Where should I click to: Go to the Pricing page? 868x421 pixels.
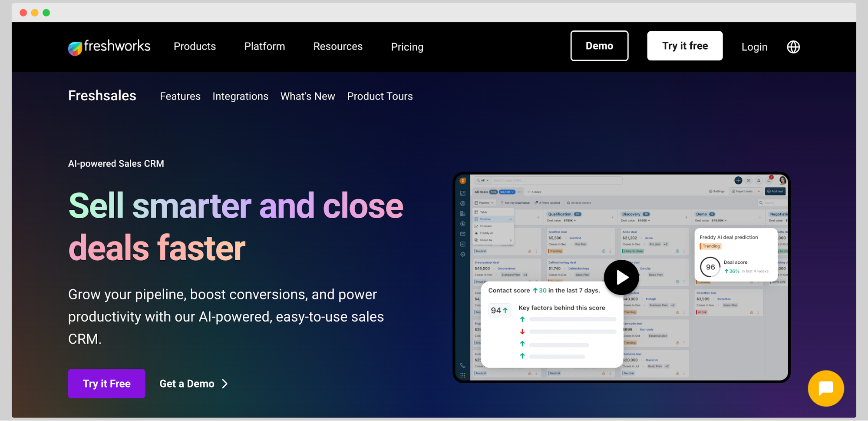click(x=407, y=47)
